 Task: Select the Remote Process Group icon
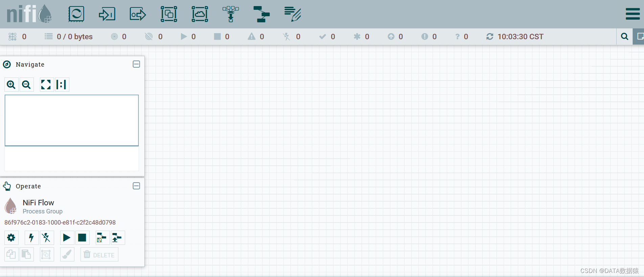coord(200,14)
